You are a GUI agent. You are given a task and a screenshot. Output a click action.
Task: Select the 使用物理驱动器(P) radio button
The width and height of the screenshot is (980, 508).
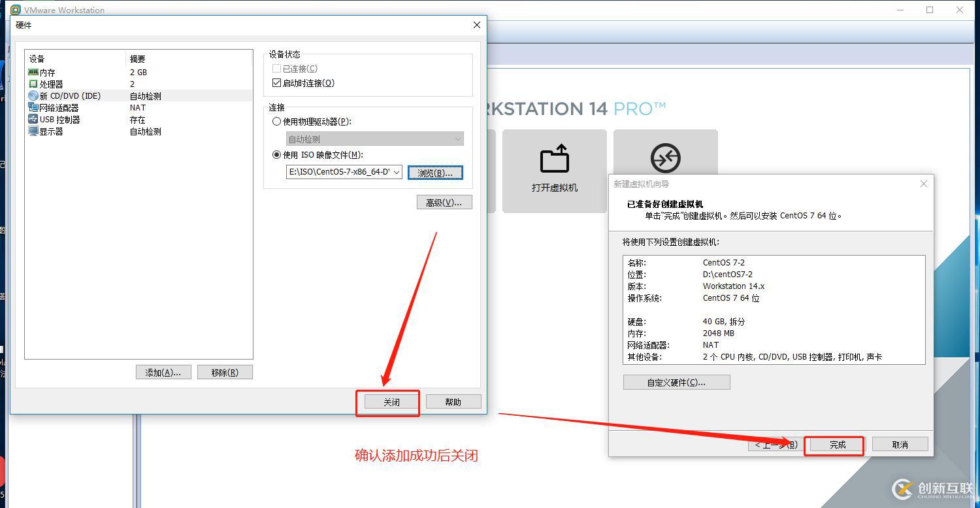pyautogui.click(x=276, y=122)
